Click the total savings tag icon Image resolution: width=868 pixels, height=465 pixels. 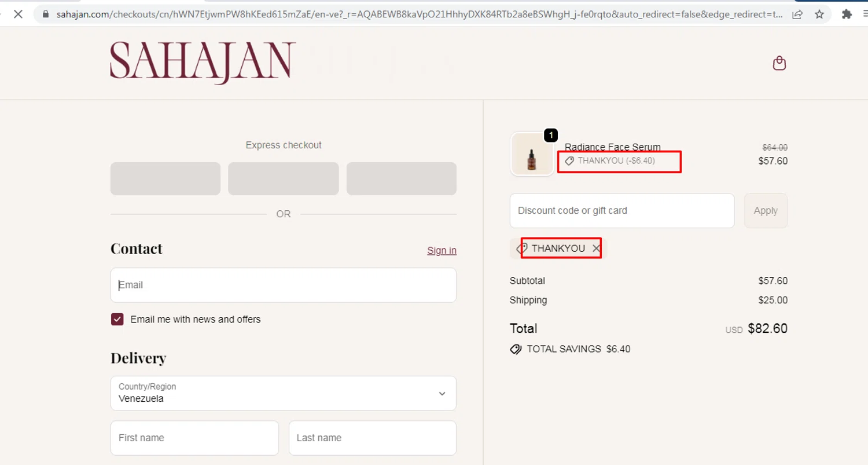click(516, 349)
